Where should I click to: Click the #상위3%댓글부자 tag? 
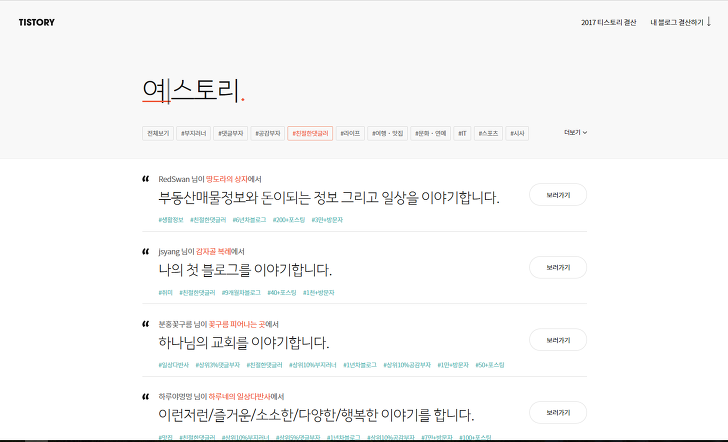coord(218,365)
